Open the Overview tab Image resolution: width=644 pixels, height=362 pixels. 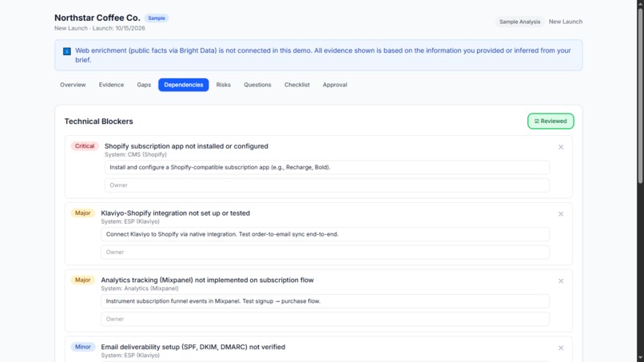click(x=73, y=85)
